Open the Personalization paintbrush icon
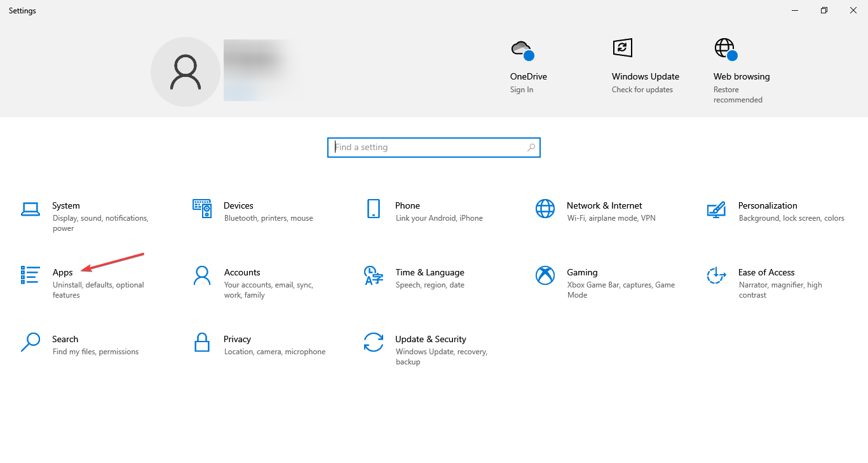This screenshot has height=463, width=868. tap(717, 209)
